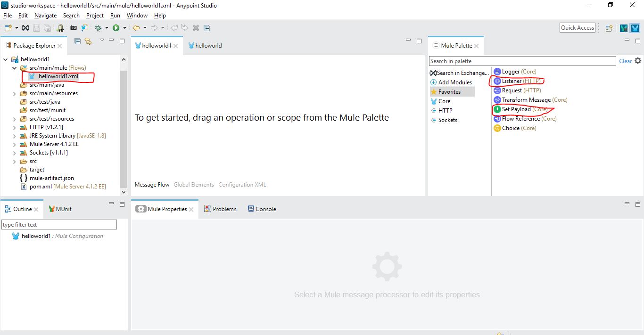Click Search in Exchange in palette
Screen dimensions: 644x335
pos(459,73)
